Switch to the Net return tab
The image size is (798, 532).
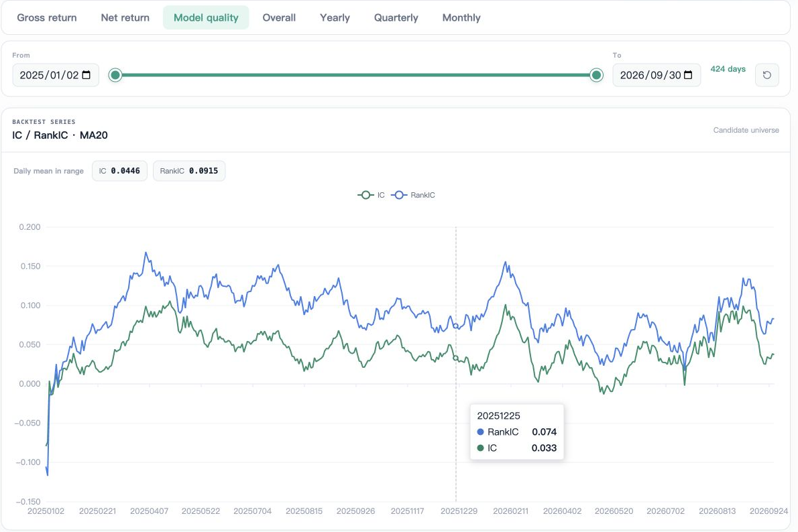pos(125,18)
